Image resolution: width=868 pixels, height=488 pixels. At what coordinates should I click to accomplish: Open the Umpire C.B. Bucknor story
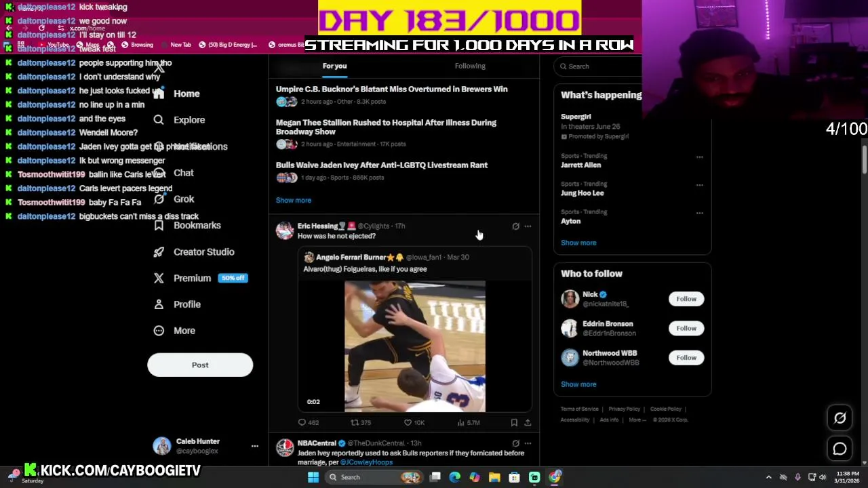coord(391,89)
